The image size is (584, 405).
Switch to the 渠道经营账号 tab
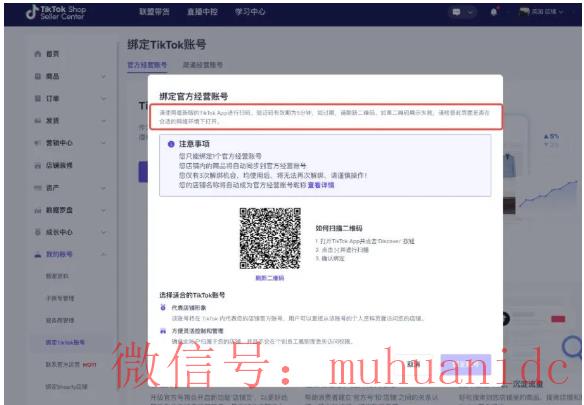[x=203, y=65]
